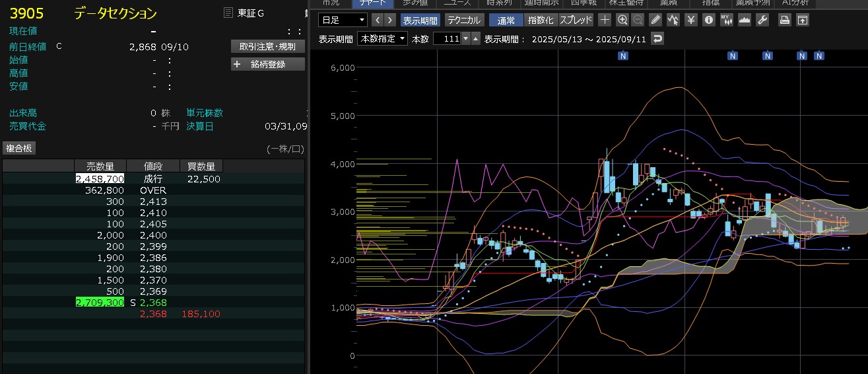Image resolution: width=868 pixels, height=374 pixels.
Task: Click the OVER row in order board
Action: pos(153,190)
